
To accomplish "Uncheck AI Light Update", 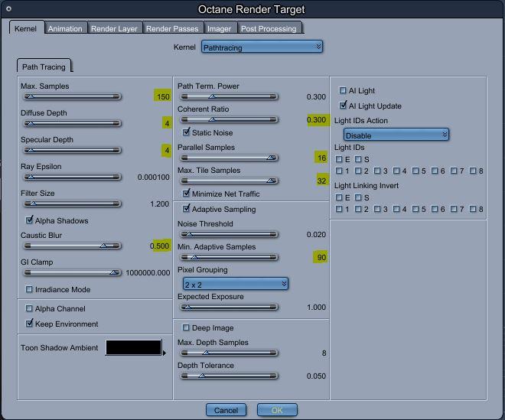I will (x=343, y=106).
